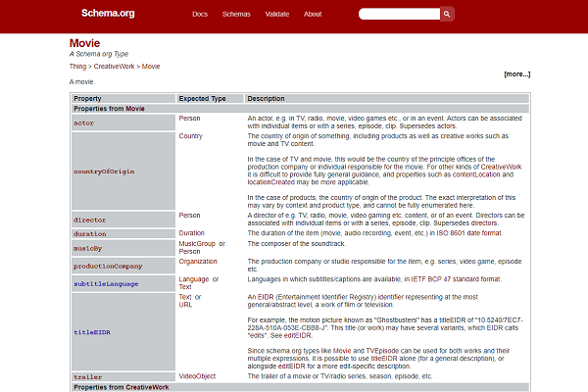The image size is (588, 392).
Task: Click the Language expected type link
Action: tap(194, 279)
